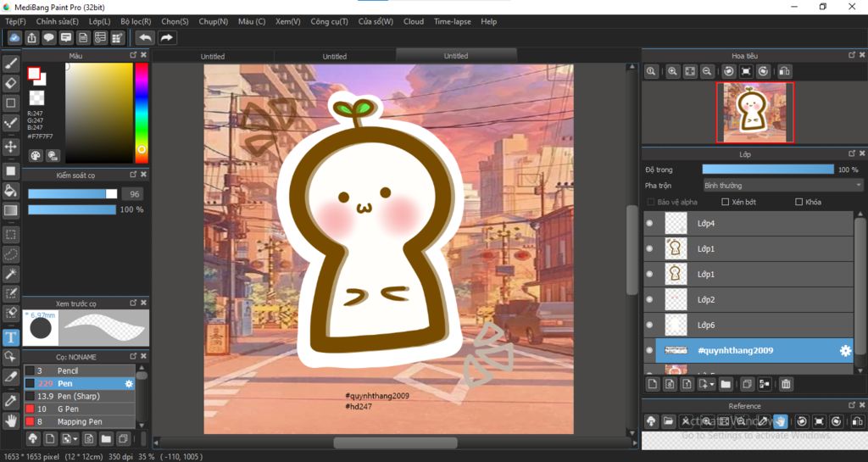This screenshot has width=868, height=462.
Task: Delete the layer with trash icon
Action: 786,384
